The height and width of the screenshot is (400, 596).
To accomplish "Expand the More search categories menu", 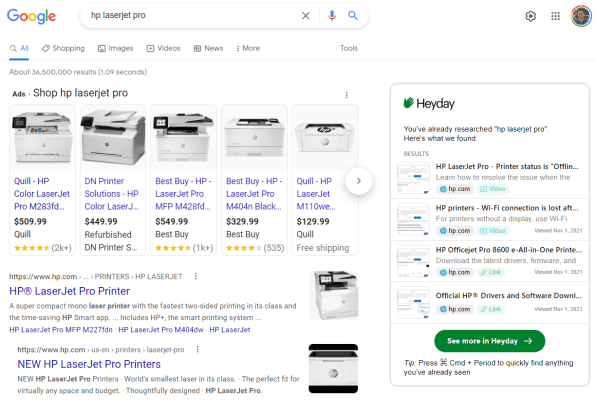I will [x=248, y=48].
